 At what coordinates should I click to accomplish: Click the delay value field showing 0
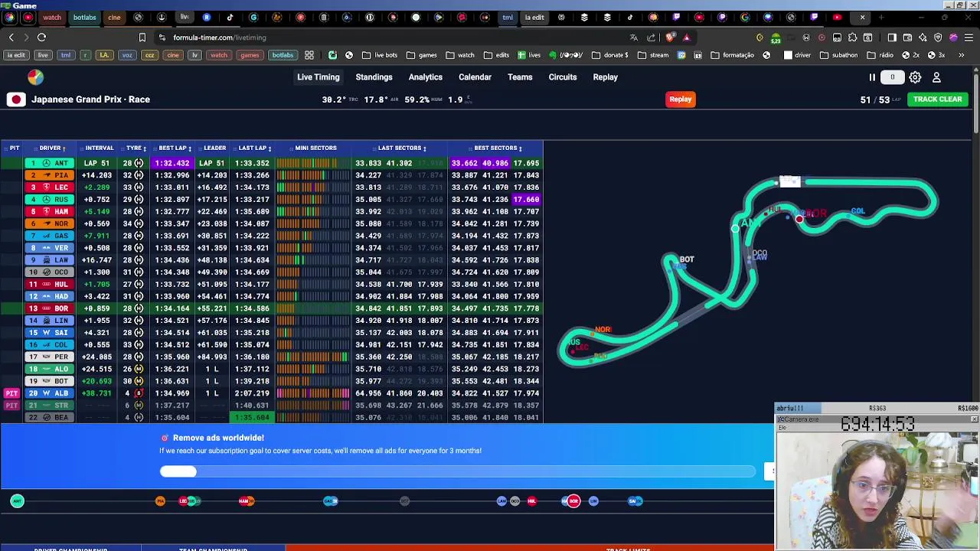[x=892, y=77]
